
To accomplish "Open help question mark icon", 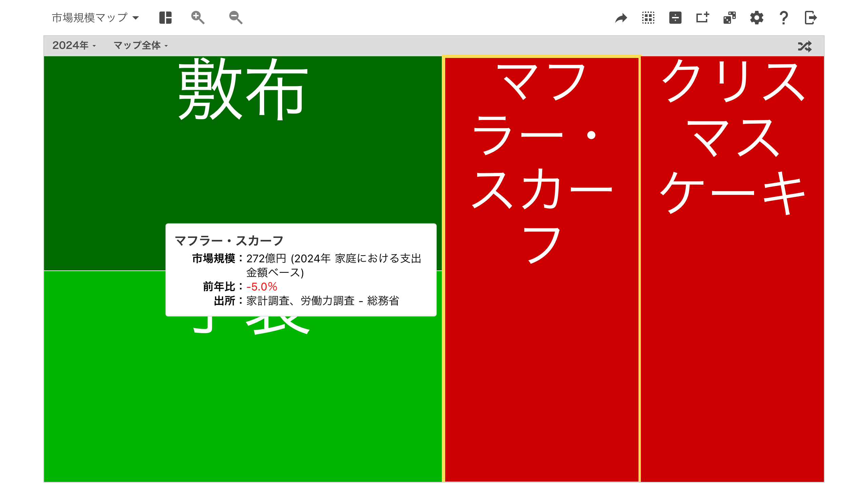I will [784, 18].
